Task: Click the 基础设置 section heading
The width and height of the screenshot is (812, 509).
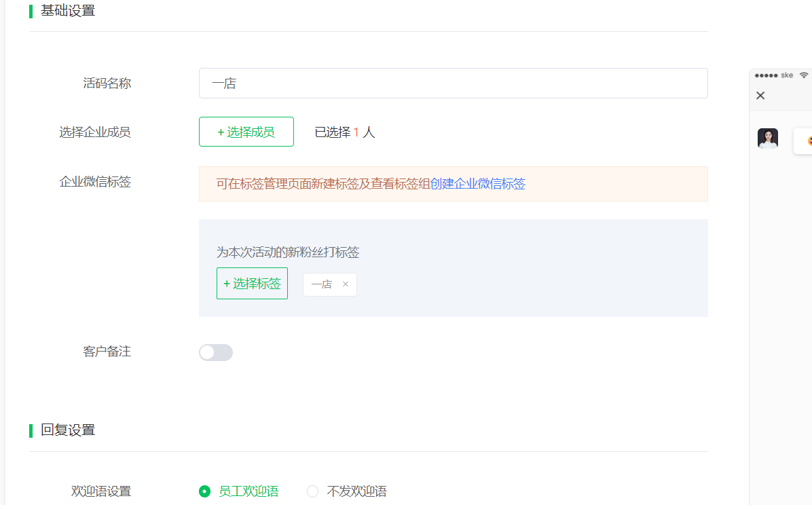Action: [x=68, y=11]
